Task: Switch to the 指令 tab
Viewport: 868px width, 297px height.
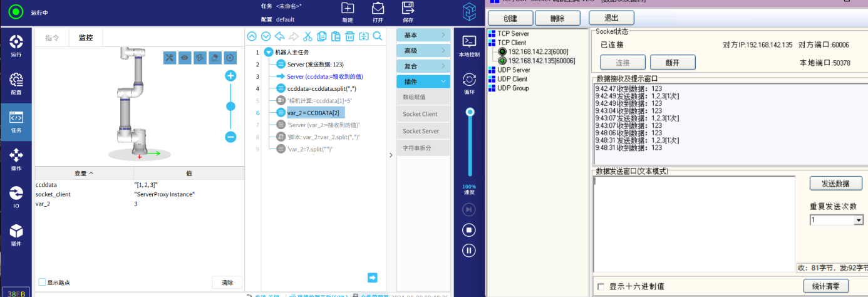Action: pyautogui.click(x=52, y=38)
